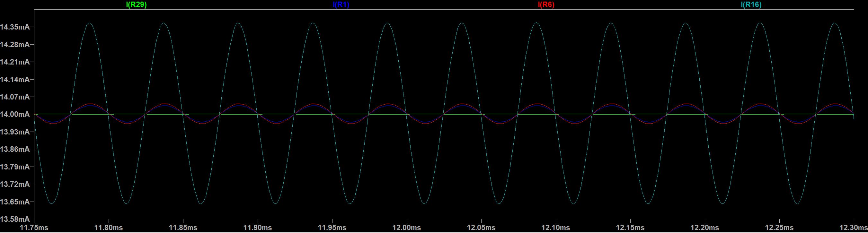Click the 11.90ms time axis label
This screenshot has height=233, width=868.
pos(257,228)
